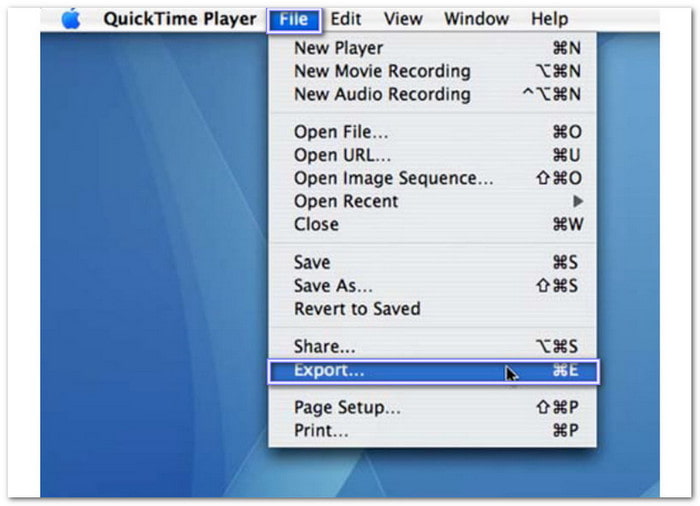Open the Apple menu icon
The height and width of the screenshot is (506, 700).
pos(71,19)
